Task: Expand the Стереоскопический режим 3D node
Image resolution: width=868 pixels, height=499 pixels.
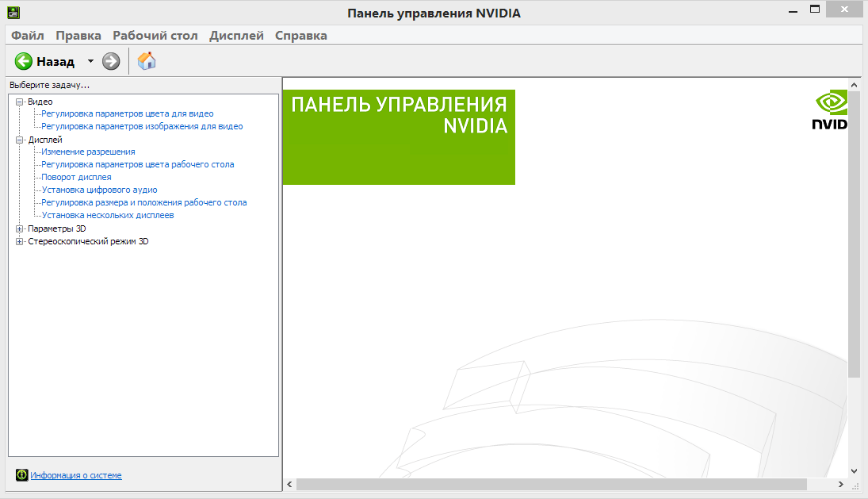Action: pyautogui.click(x=19, y=241)
